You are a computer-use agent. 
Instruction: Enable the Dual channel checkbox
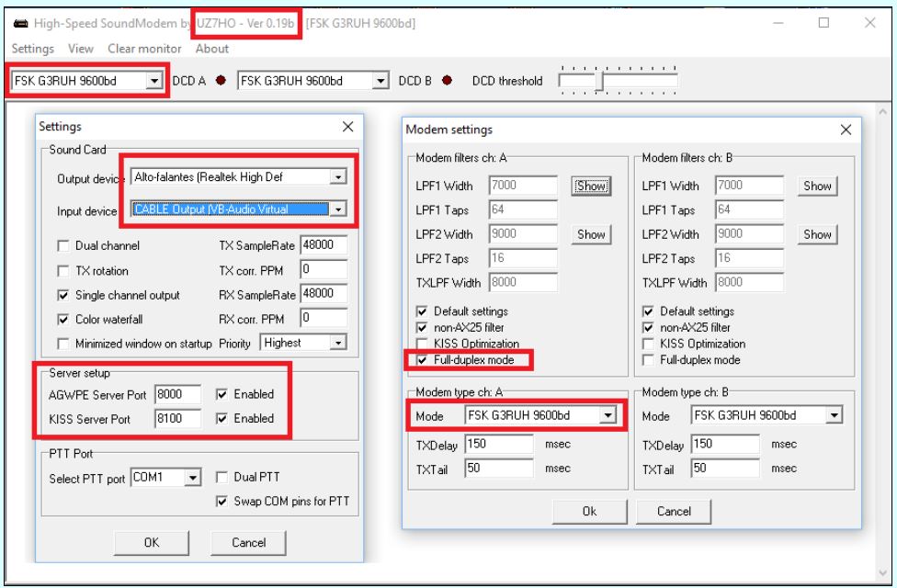(62, 246)
